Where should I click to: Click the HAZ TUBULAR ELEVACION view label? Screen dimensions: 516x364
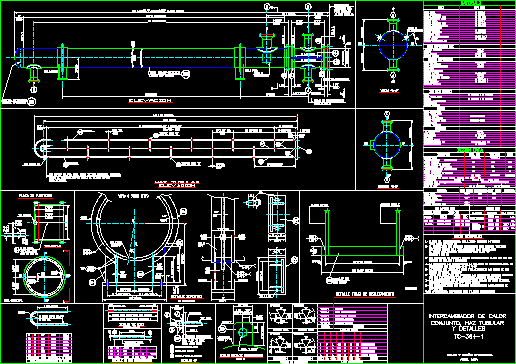point(177,184)
